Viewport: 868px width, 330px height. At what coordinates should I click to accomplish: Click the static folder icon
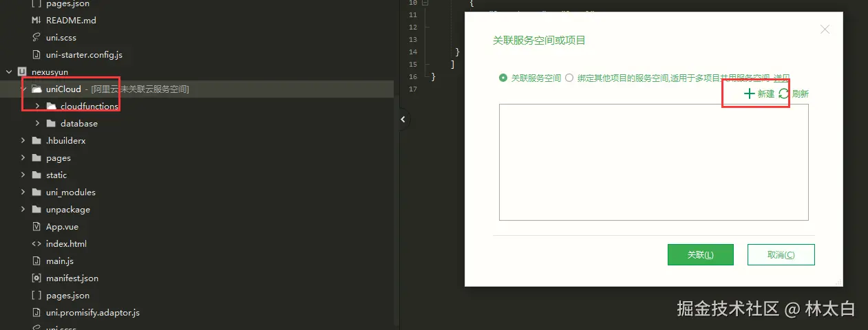click(x=36, y=175)
